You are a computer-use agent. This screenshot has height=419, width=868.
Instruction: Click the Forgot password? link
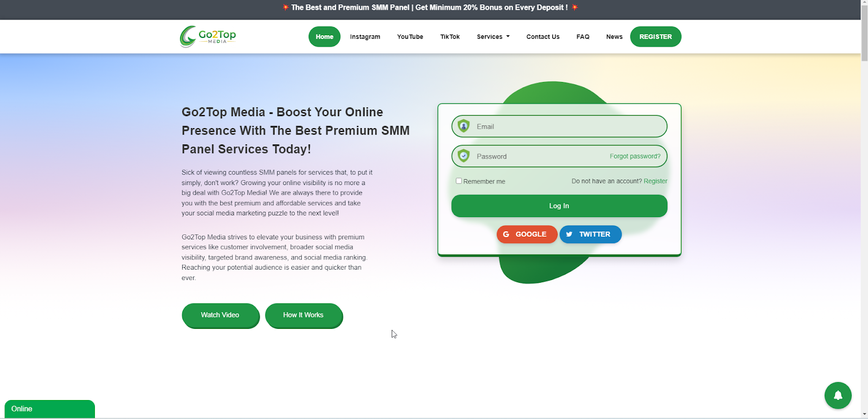tap(635, 156)
